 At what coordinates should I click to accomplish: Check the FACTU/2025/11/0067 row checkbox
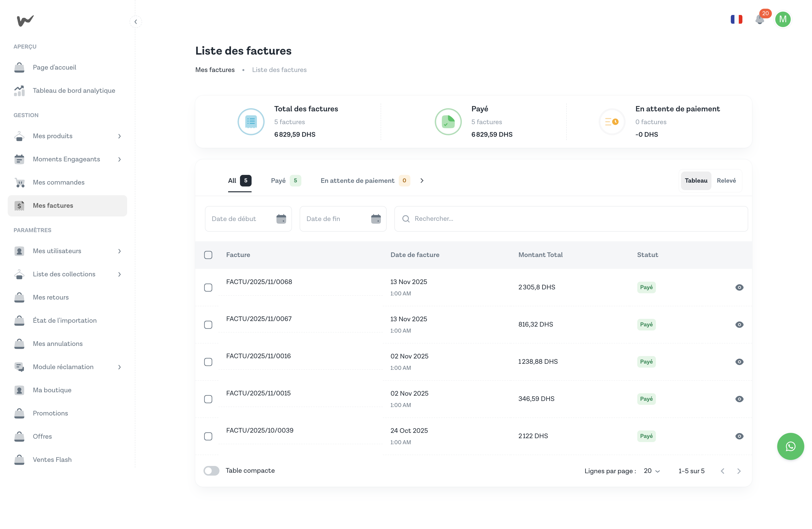208,324
